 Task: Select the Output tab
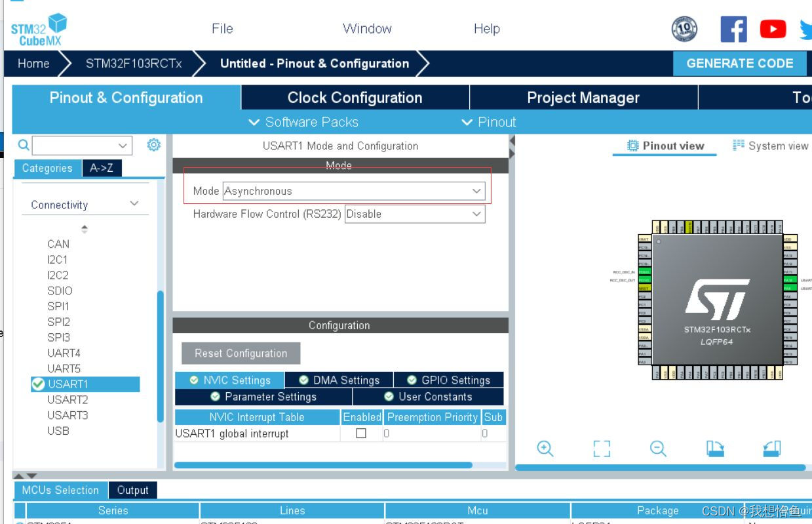pyautogui.click(x=132, y=490)
